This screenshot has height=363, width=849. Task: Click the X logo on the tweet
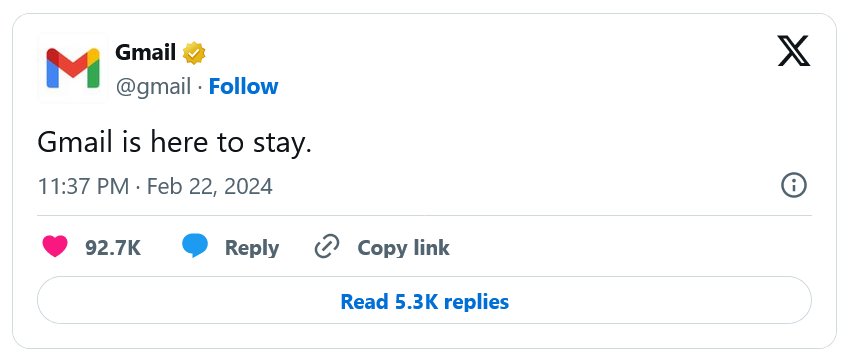point(793,51)
